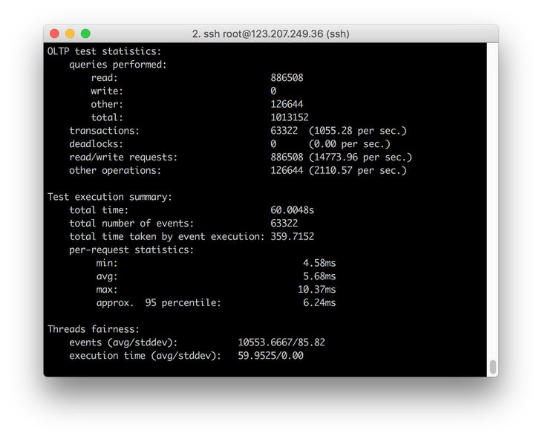This screenshot has width=542, height=439.
Task: Click the terminal scrollbar thumb
Action: [493, 367]
